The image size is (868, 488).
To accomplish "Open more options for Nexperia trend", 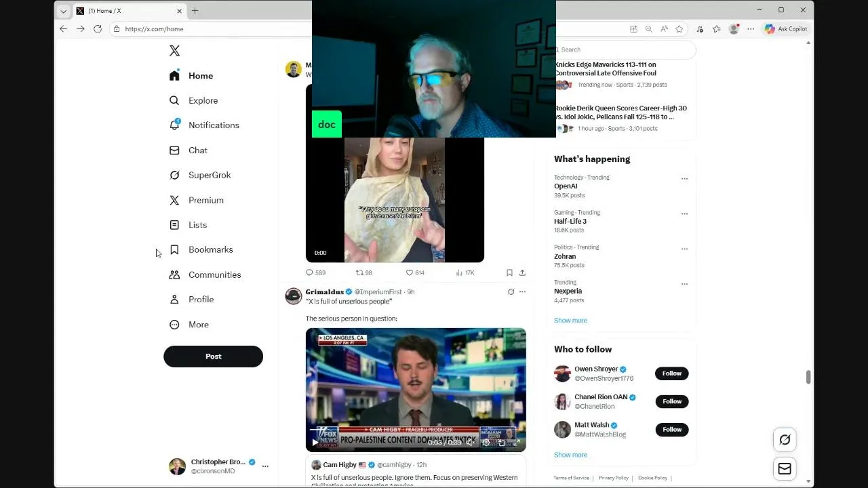I will [684, 284].
